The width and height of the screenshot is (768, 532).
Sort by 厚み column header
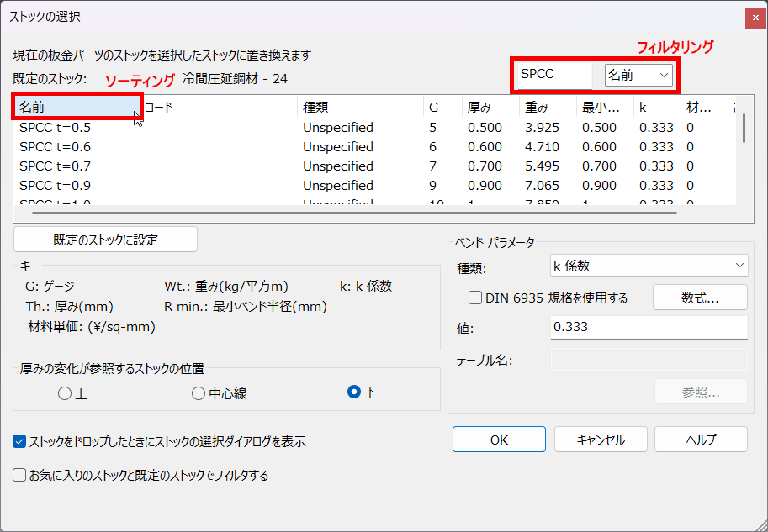point(490,108)
